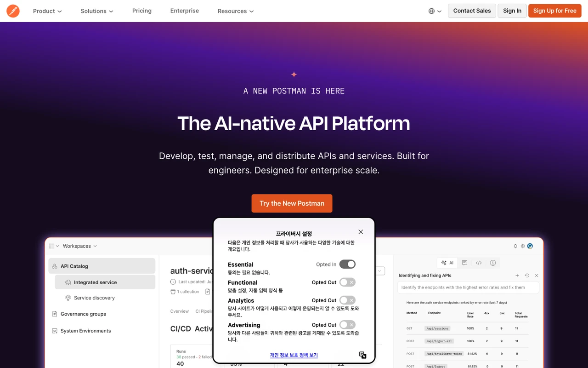Image resolution: width=588 pixels, height=368 pixels.
Task: Click the translate icon in privacy dialog
Action: tap(362, 355)
